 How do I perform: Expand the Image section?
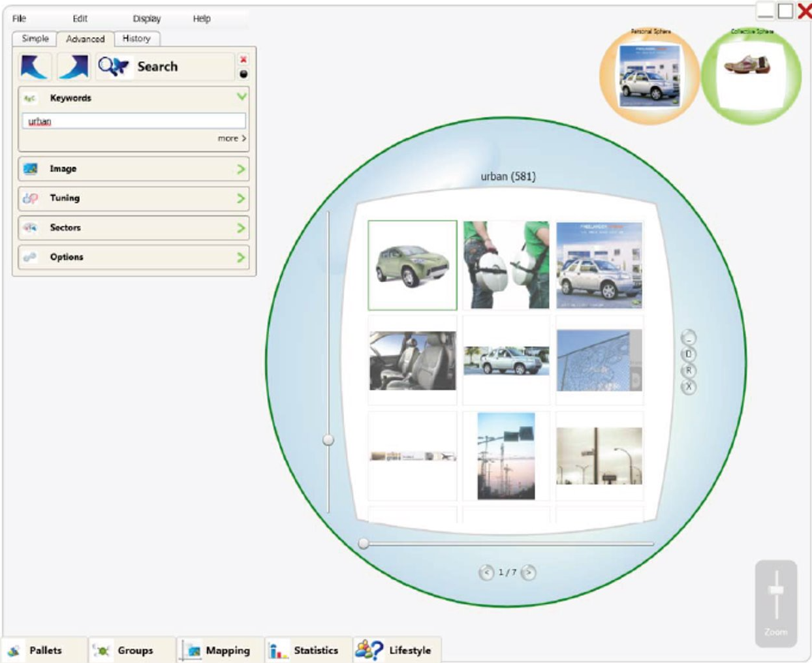point(241,169)
